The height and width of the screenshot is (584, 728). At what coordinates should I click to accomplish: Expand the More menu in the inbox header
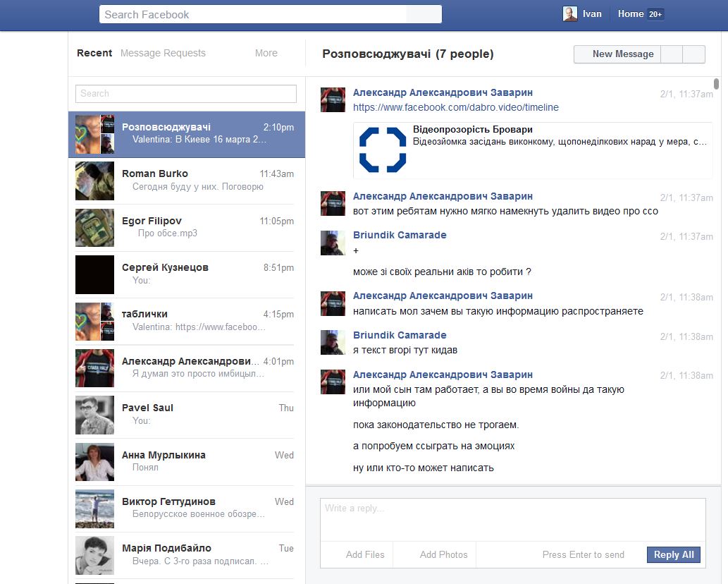tap(266, 53)
